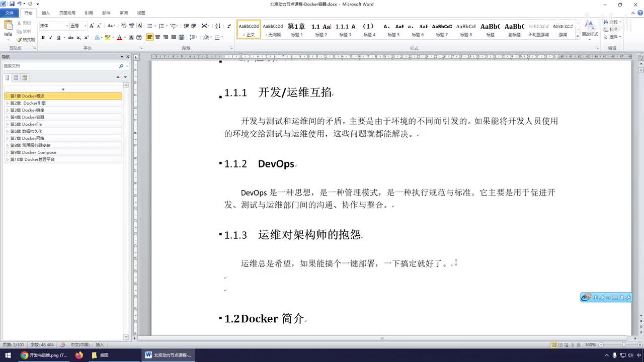Switch to thumbnail page view in navigation pane
Viewport: 644px width, 362px height.
16,77
